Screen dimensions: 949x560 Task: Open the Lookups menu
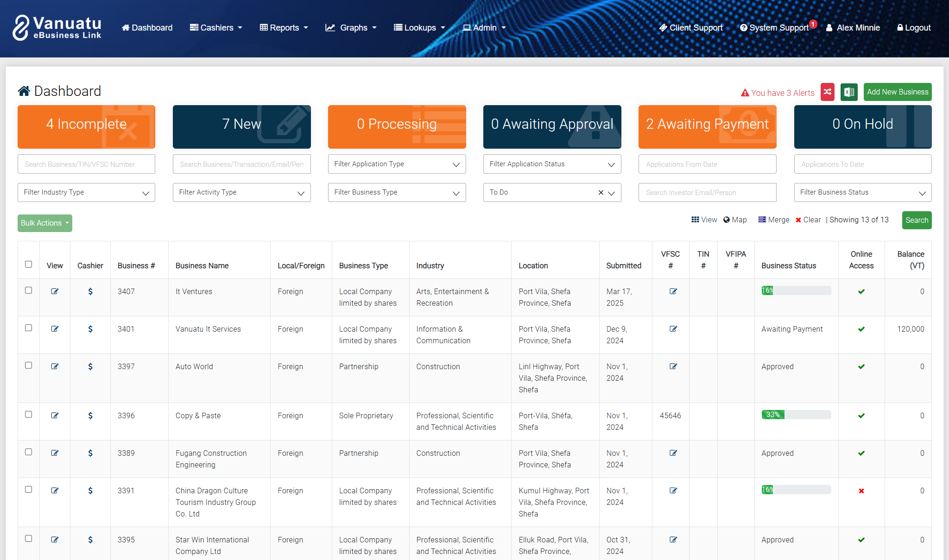tap(419, 28)
